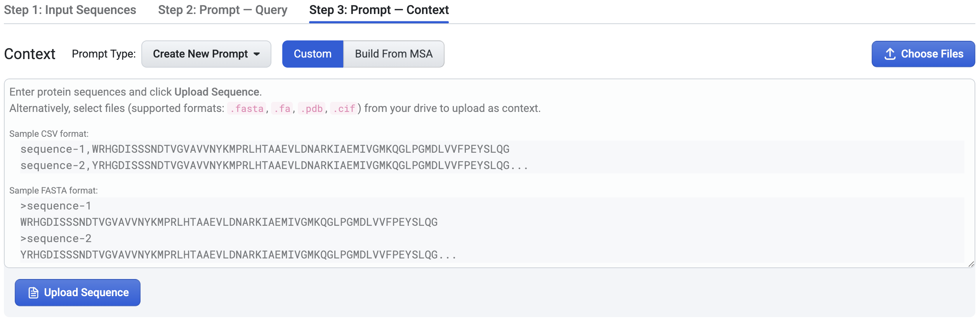The height and width of the screenshot is (321, 980).
Task: Select the Custom prompt mode
Action: [313, 54]
